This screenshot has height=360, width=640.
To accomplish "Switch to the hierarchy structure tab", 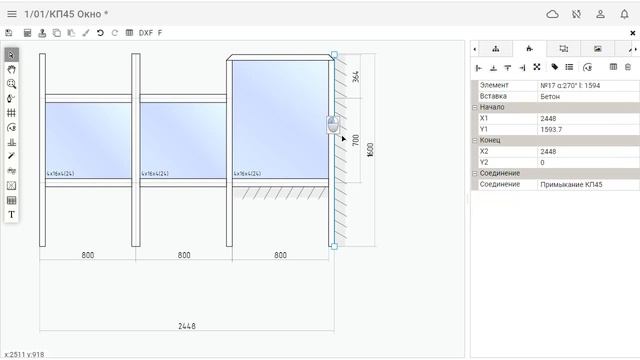I will [x=496, y=49].
